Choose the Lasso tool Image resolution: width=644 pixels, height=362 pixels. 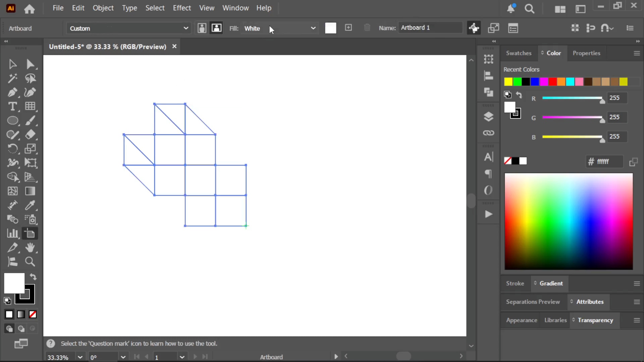(x=30, y=78)
